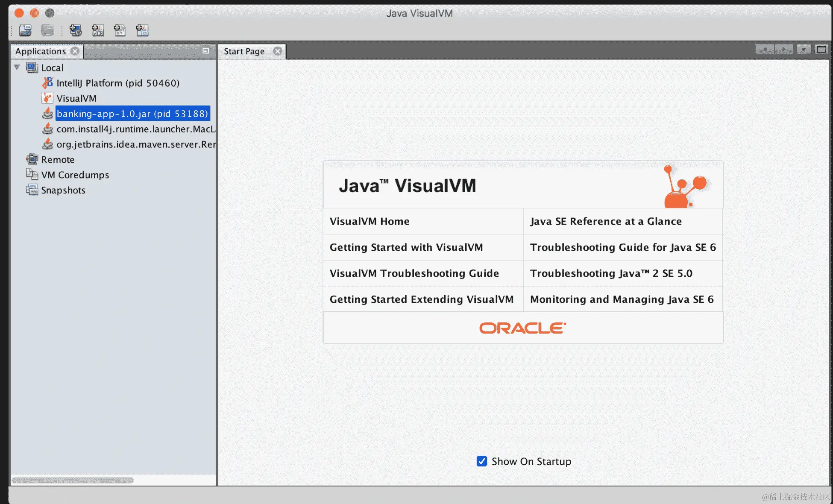This screenshot has height=504, width=833.
Task: Click the Add Application Snapshot toolbar icon
Action: tap(142, 30)
